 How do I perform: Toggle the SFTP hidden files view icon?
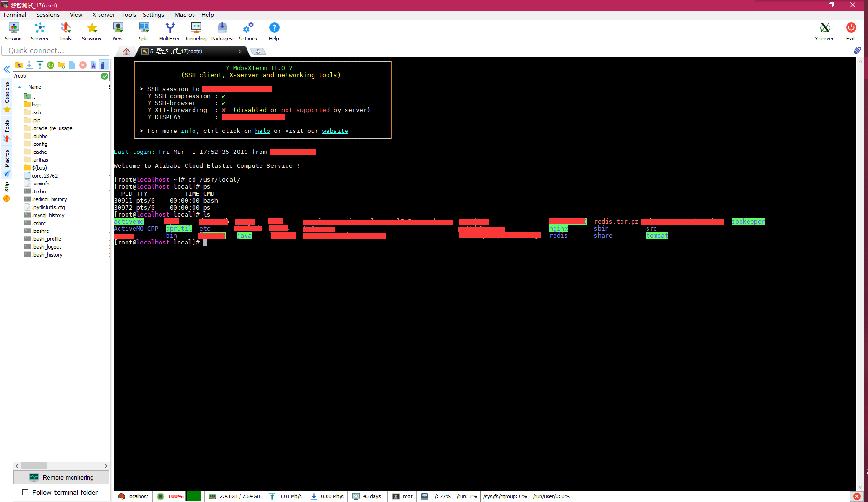pyautogui.click(x=104, y=65)
